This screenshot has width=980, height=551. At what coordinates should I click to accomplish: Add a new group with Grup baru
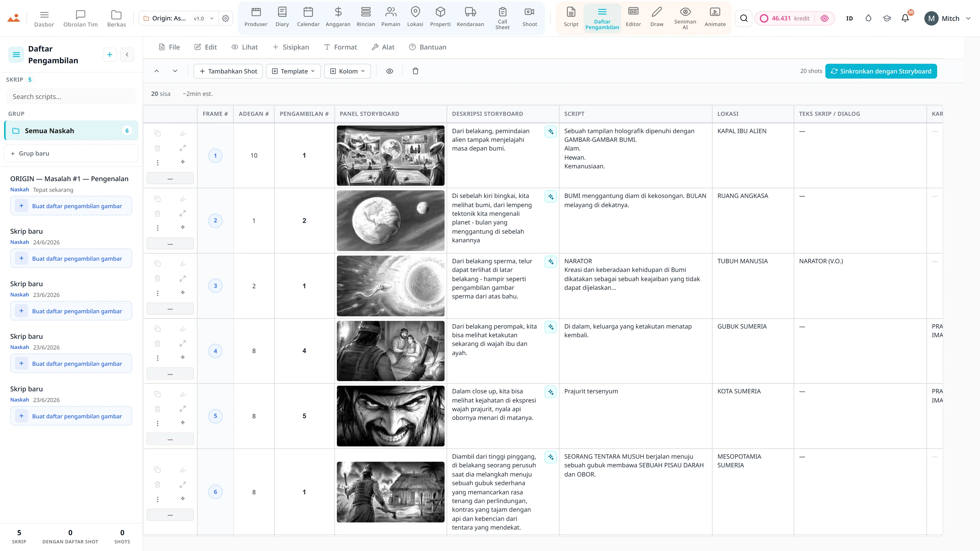point(71,153)
